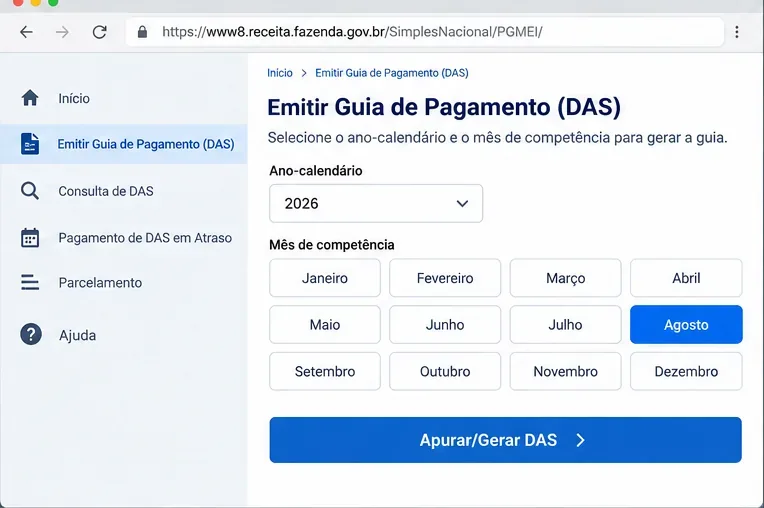Image resolution: width=764 pixels, height=508 pixels.
Task: Select the Setembro month button
Action: 325,372
